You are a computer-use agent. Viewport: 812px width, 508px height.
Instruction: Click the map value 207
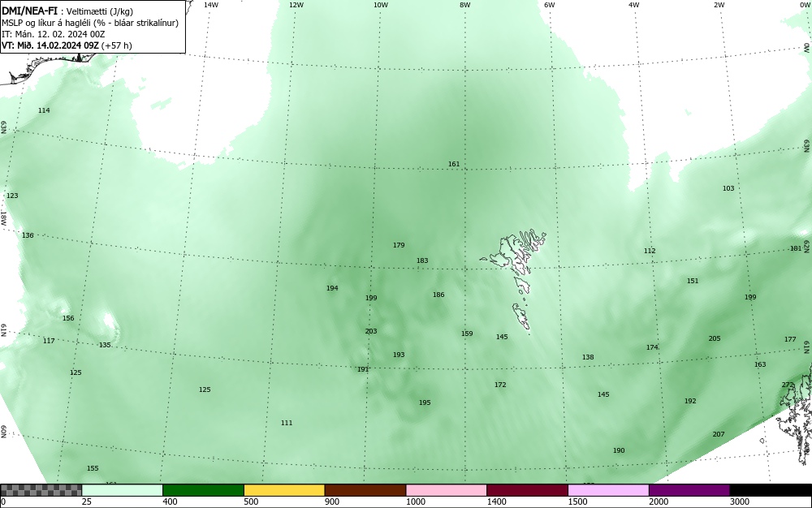coord(719,434)
